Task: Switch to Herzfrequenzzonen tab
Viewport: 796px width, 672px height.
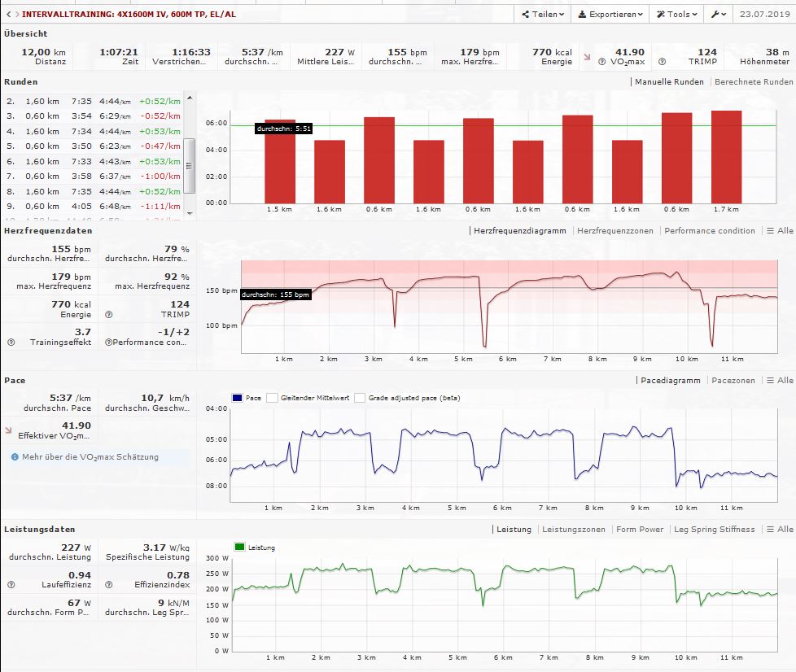Action: point(614,231)
